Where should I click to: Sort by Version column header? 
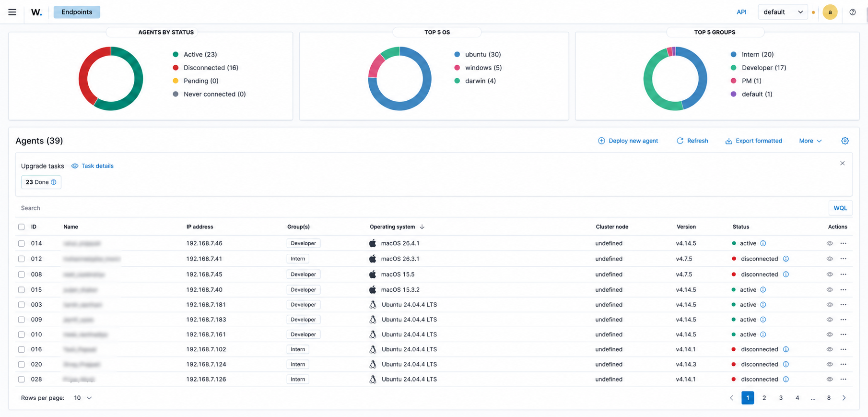[x=686, y=227]
